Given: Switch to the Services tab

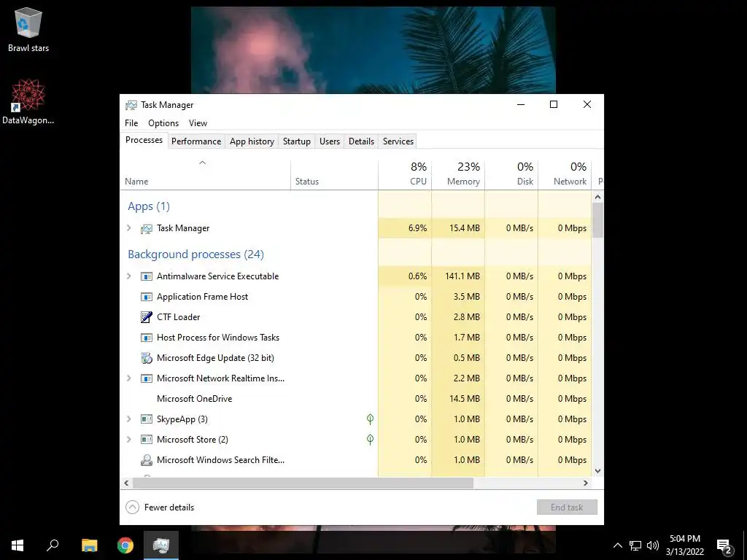Looking at the screenshot, I should point(398,141).
